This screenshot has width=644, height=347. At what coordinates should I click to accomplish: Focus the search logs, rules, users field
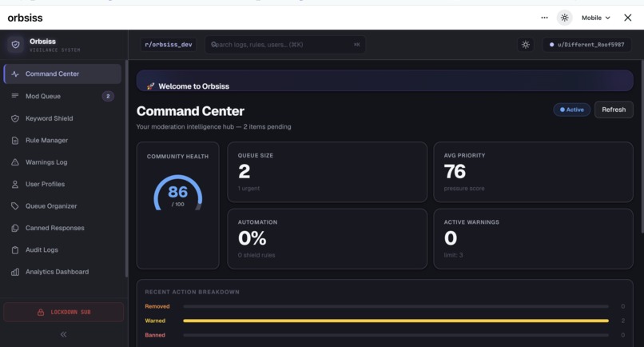(x=285, y=45)
